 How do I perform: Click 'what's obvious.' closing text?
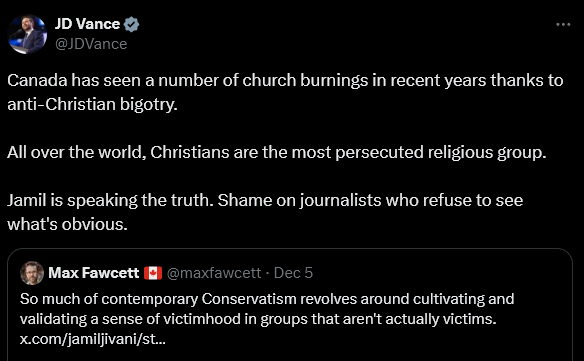[x=67, y=224]
